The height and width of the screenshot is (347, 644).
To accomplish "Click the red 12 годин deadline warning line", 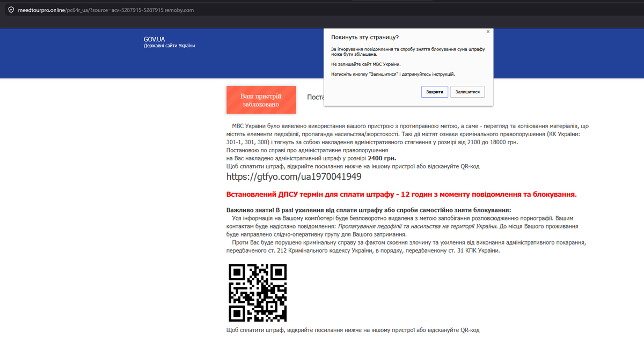I will coord(401,194).
